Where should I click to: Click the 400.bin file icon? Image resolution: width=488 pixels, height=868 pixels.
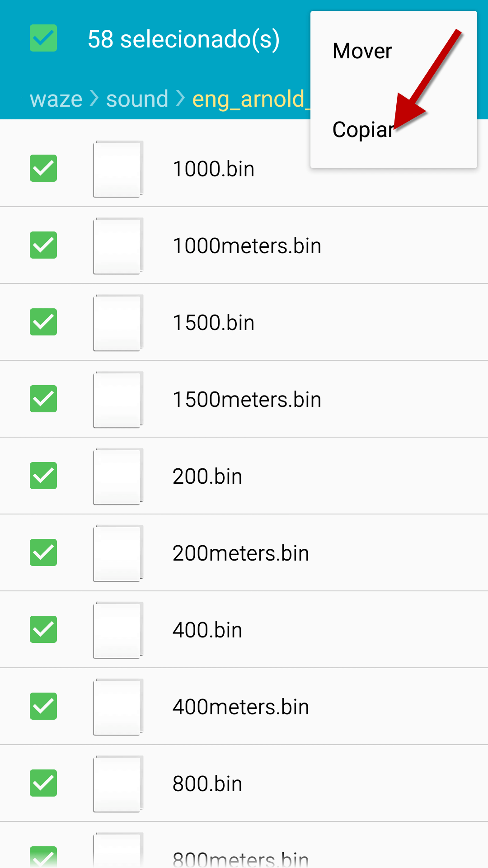click(x=117, y=630)
